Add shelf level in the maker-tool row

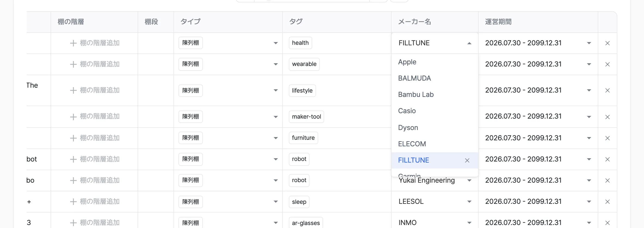click(x=95, y=116)
